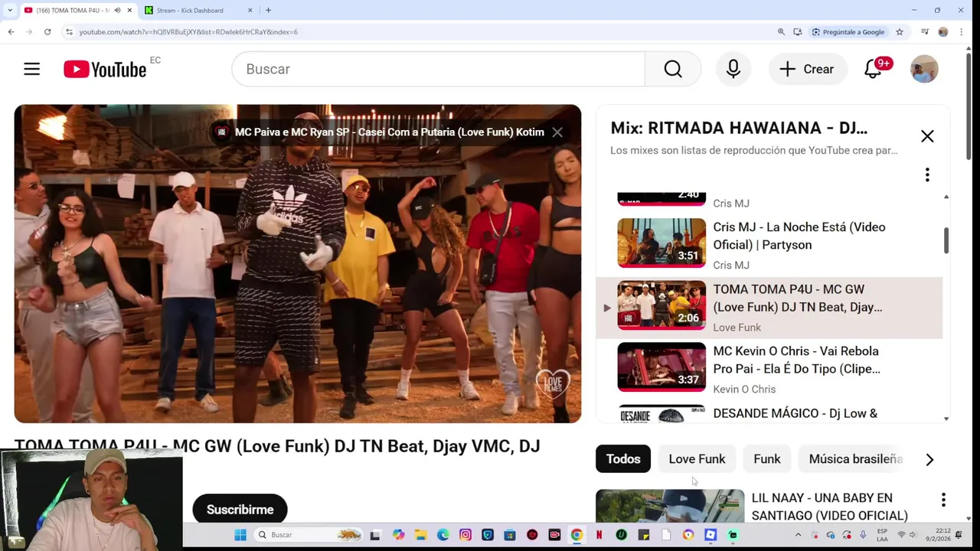Open the notifications bell
The image size is (980, 551).
874,69
